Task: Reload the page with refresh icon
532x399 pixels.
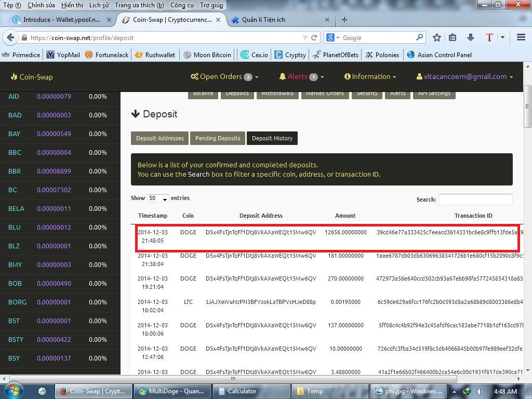Action: (x=314, y=37)
